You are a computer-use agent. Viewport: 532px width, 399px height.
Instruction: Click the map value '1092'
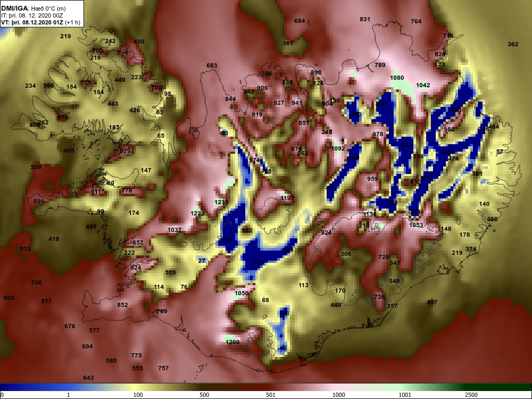[x=338, y=148]
